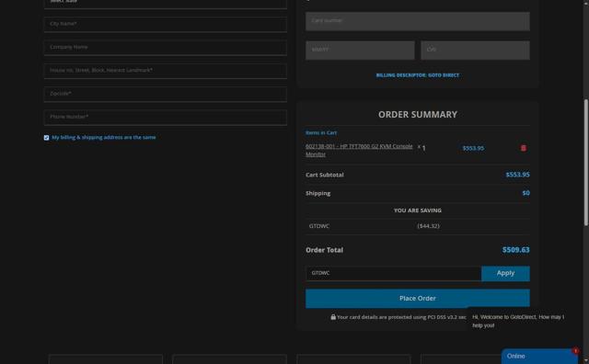Click the item price $553.95 in cart row
The height and width of the screenshot is (364, 589).
pos(473,148)
